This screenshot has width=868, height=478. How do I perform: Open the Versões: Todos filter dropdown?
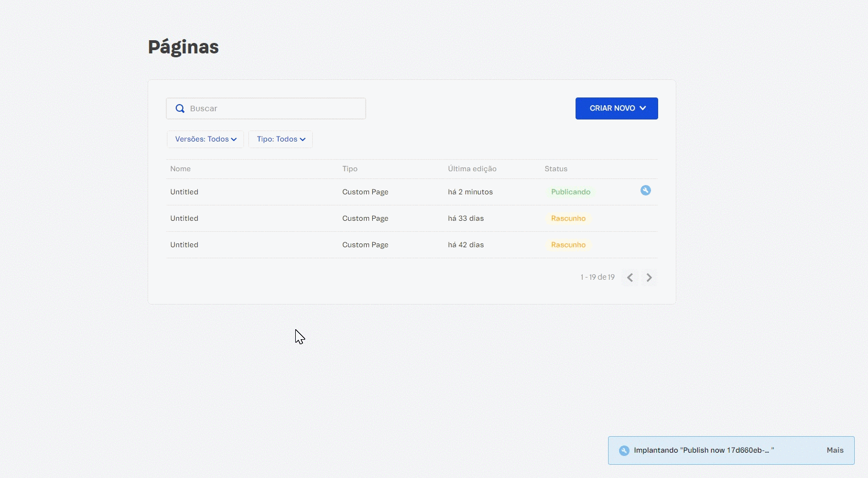click(205, 139)
